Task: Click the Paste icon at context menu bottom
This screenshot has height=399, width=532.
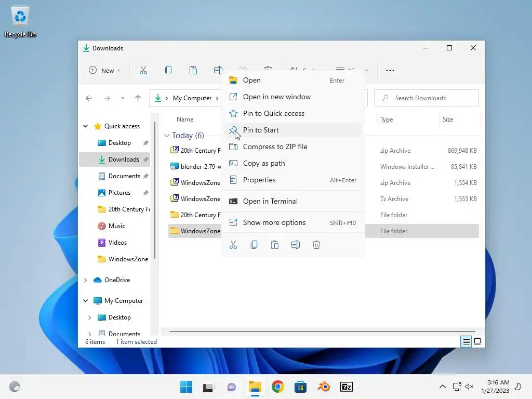Action: tap(275, 245)
